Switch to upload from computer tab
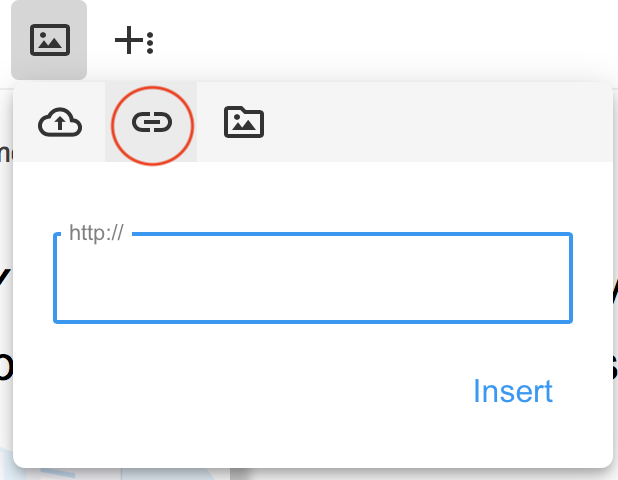Screen dimensions: 618x480 click(x=60, y=122)
